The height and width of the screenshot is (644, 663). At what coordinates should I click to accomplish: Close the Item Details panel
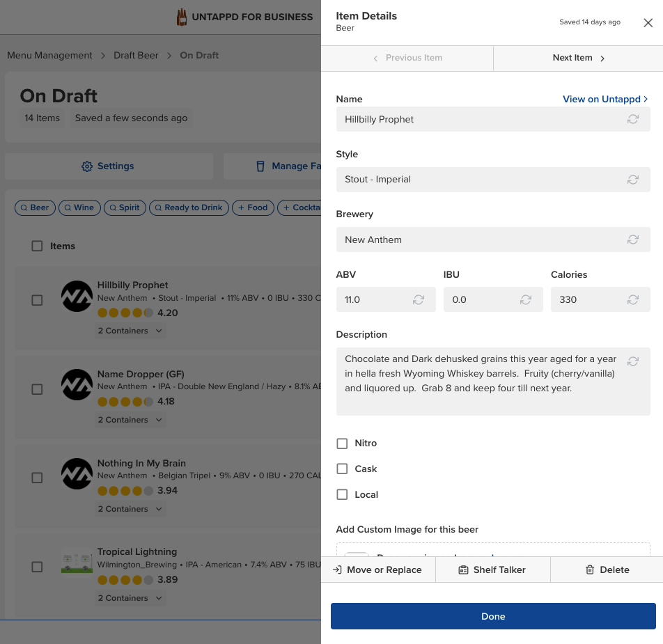click(648, 23)
